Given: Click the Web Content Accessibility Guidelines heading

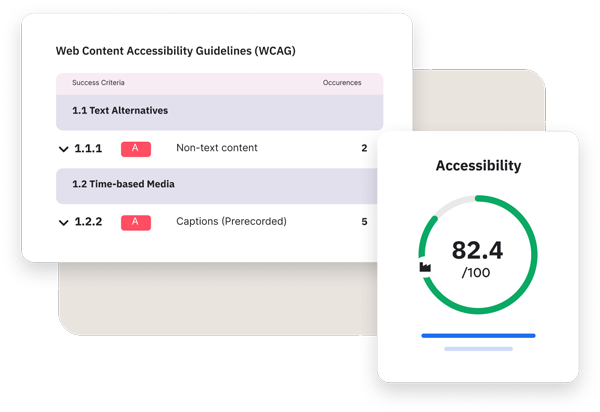Looking at the screenshot, I should pos(175,50).
